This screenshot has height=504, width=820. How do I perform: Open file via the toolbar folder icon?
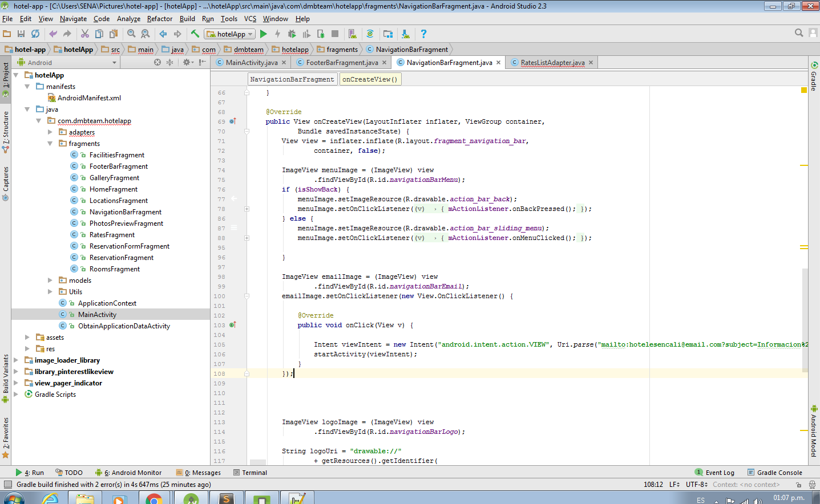(x=7, y=34)
